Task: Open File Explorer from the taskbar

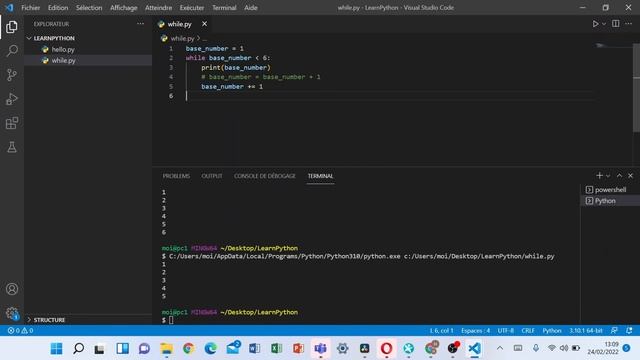Action: [x=166, y=349]
